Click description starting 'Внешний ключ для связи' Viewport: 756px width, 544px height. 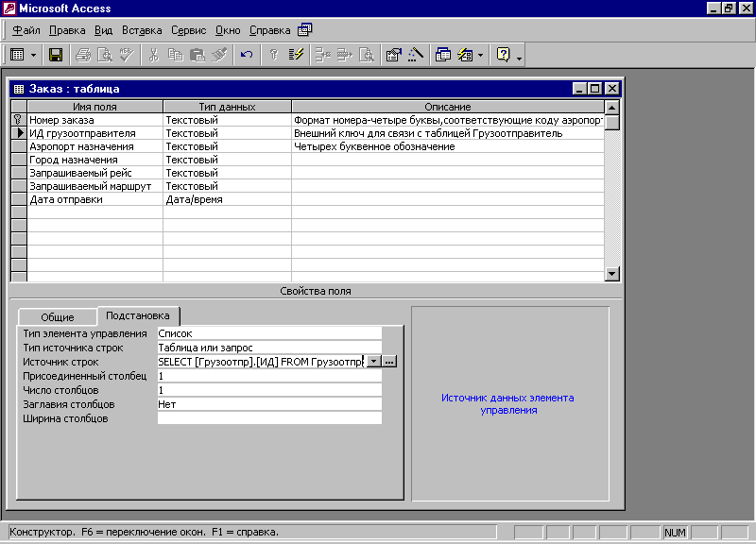tap(428, 133)
